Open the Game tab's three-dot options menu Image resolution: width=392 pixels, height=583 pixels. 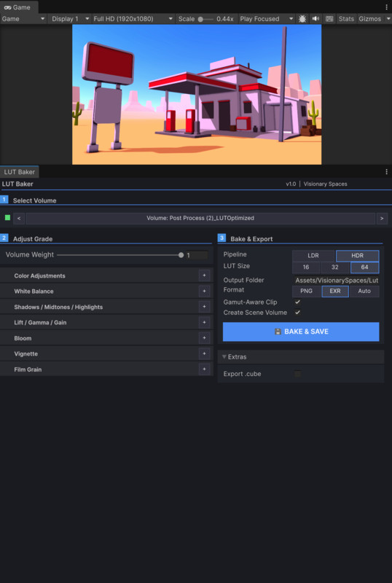click(x=387, y=7)
